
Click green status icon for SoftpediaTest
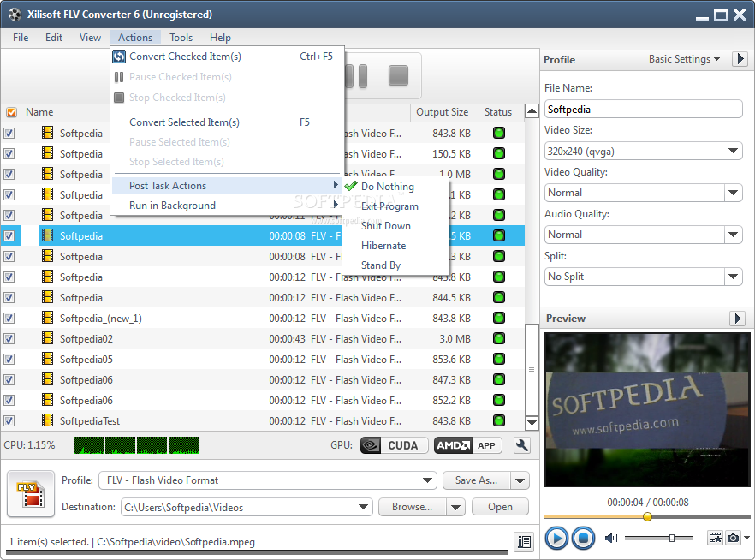click(x=499, y=420)
